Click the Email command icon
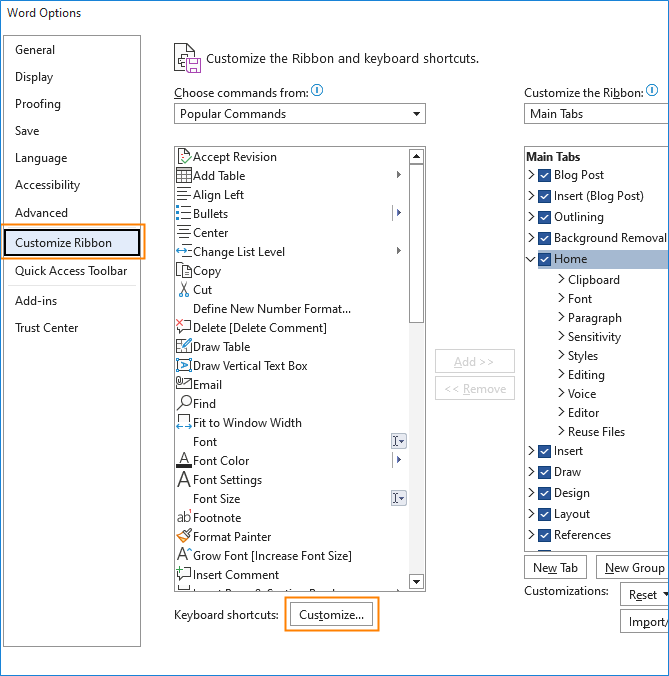669x676 pixels. coord(184,383)
